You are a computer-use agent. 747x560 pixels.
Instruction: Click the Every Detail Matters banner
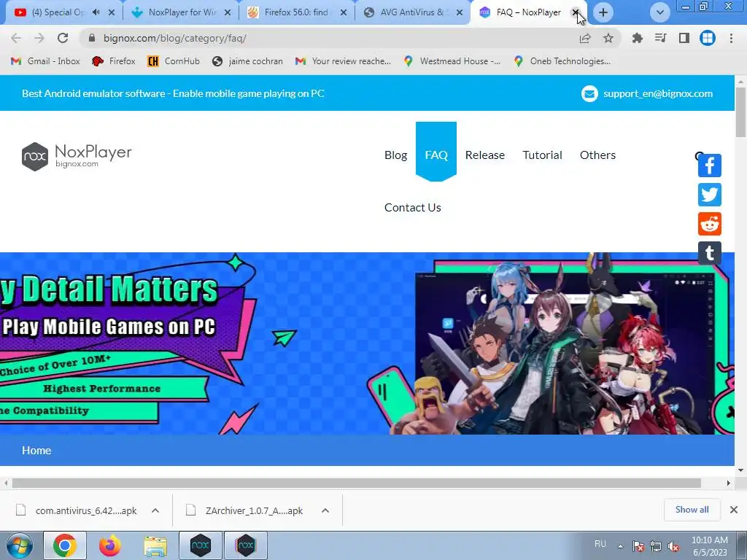tap(367, 343)
